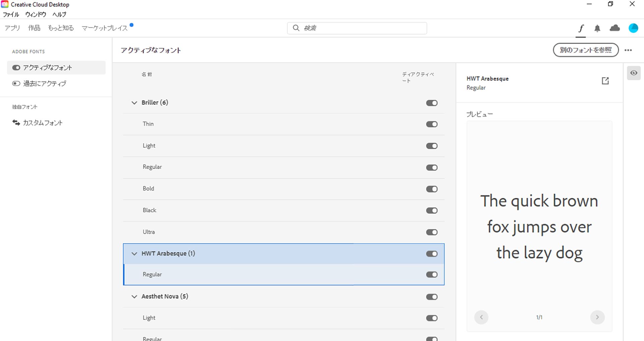Switch to the 作品 tab
This screenshot has width=644, height=341.
[x=34, y=28]
